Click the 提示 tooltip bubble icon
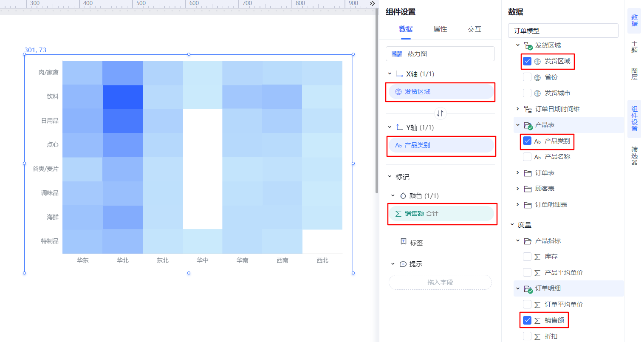Screen dimensions: 644x342 point(403,264)
